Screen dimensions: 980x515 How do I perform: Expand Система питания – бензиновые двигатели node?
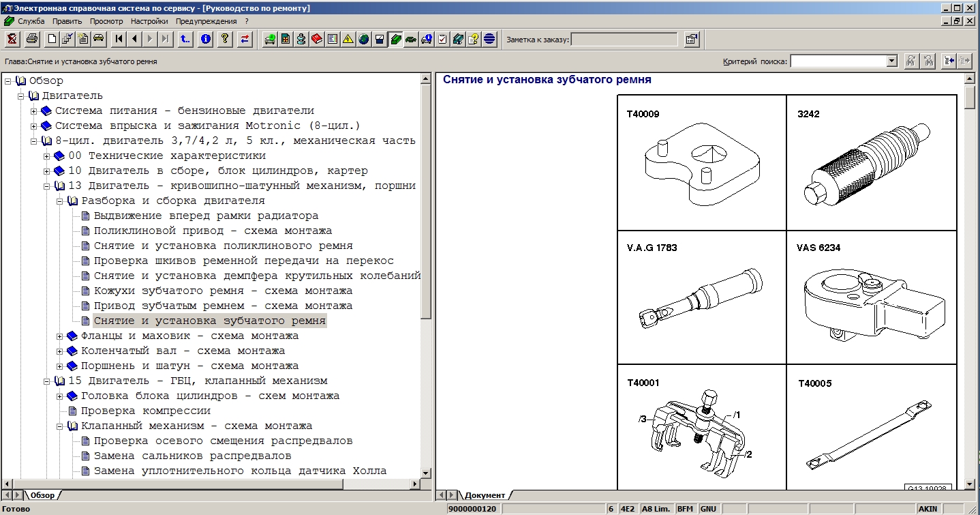click(x=34, y=111)
